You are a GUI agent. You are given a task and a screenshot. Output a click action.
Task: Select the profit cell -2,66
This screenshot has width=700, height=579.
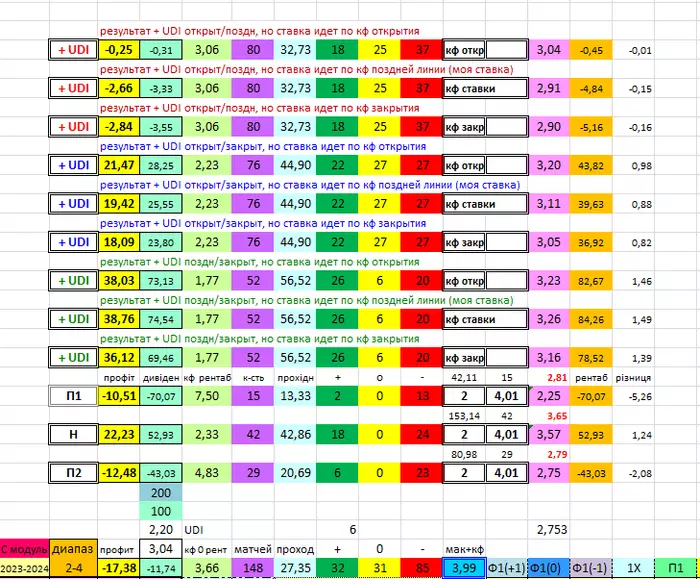[119, 88]
